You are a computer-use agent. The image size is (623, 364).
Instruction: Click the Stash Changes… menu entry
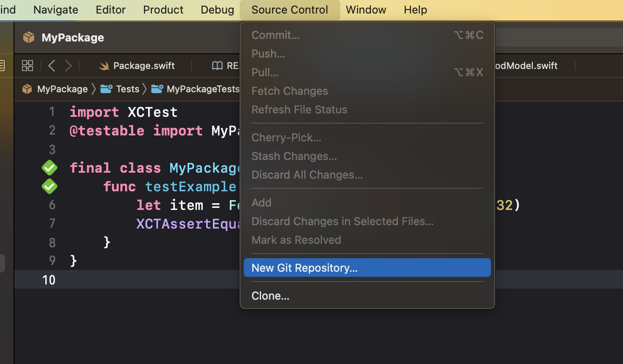pos(367,156)
